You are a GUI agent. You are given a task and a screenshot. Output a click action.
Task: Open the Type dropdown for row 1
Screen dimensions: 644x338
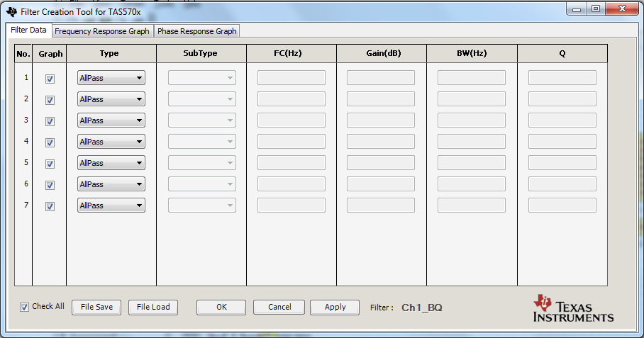coord(111,78)
